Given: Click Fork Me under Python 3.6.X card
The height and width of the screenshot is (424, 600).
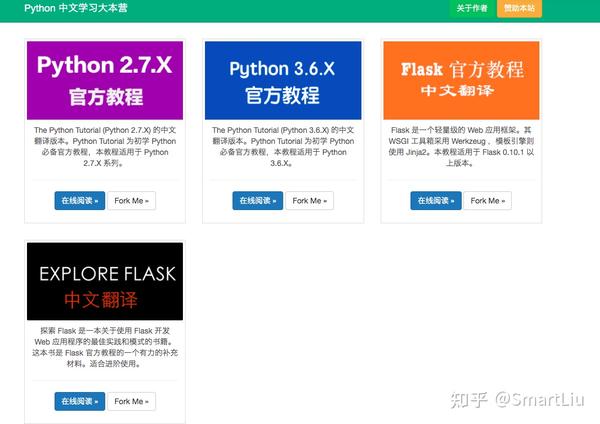Looking at the screenshot, I should (310, 201).
